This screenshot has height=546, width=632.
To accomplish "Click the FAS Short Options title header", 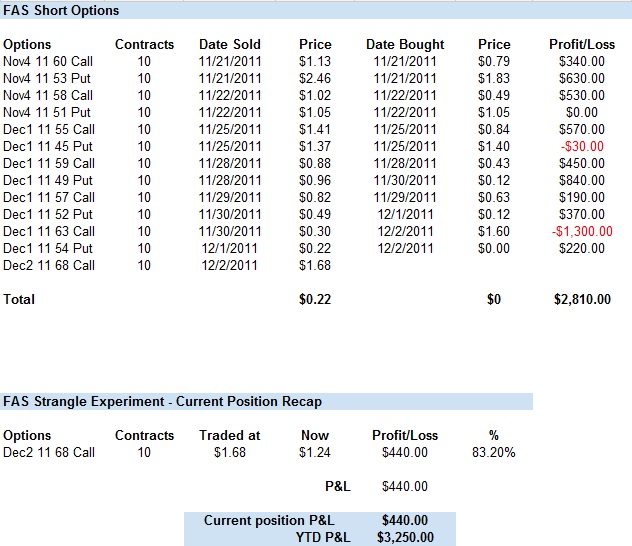I will tap(61, 11).
